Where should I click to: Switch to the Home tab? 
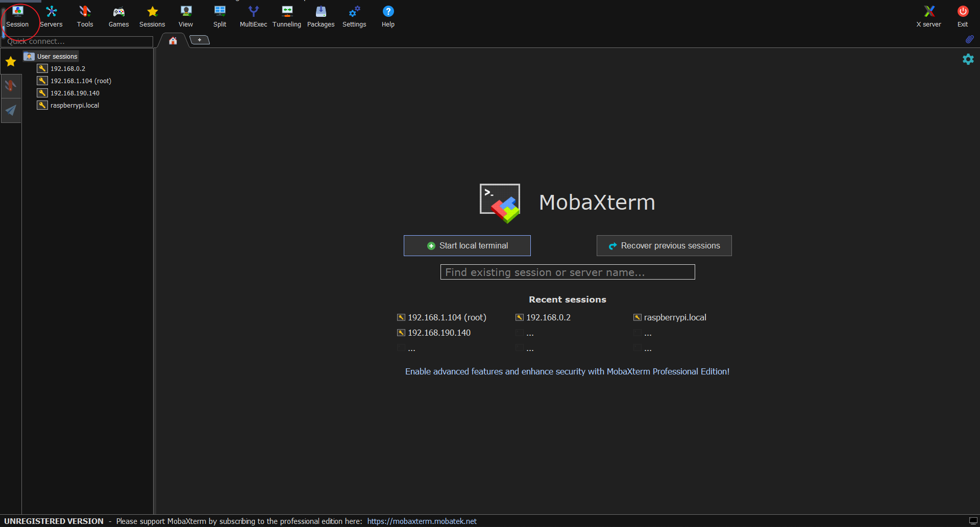pos(173,41)
